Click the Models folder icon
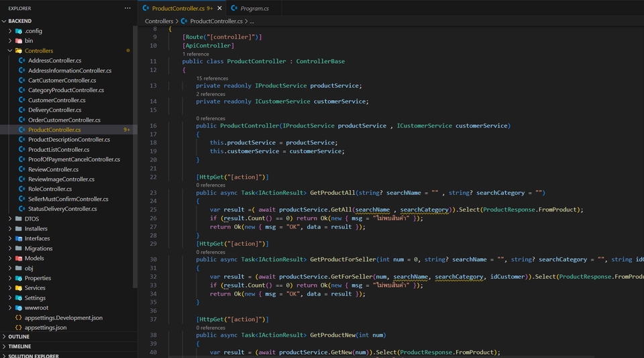The image size is (644, 358). [x=18, y=259]
